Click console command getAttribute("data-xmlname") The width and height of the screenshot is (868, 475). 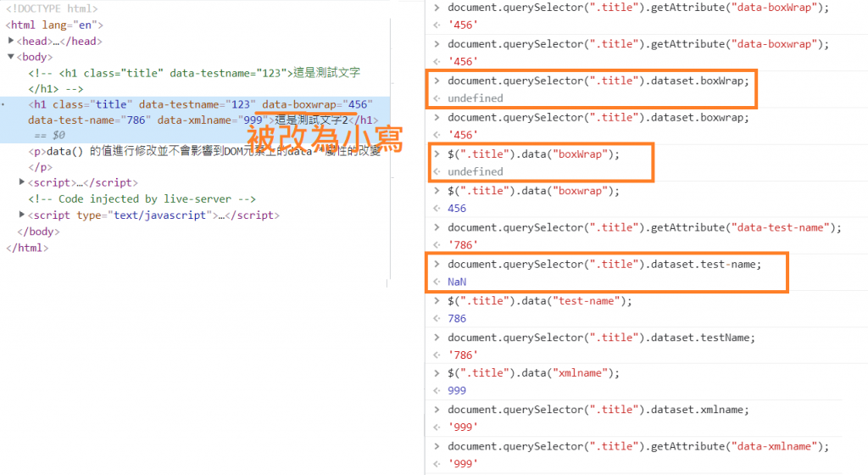pyautogui.click(x=638, y=446)
